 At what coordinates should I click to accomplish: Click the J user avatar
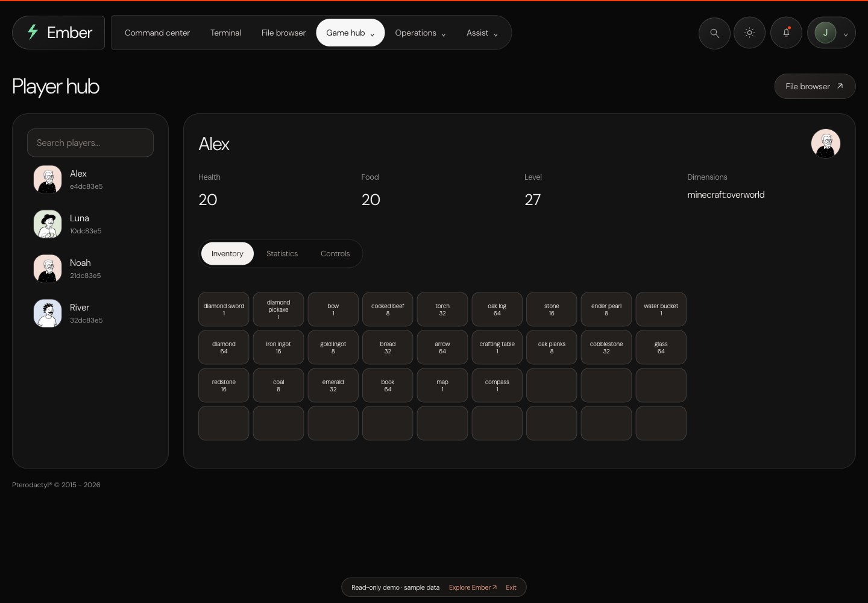tap(825, 33)
